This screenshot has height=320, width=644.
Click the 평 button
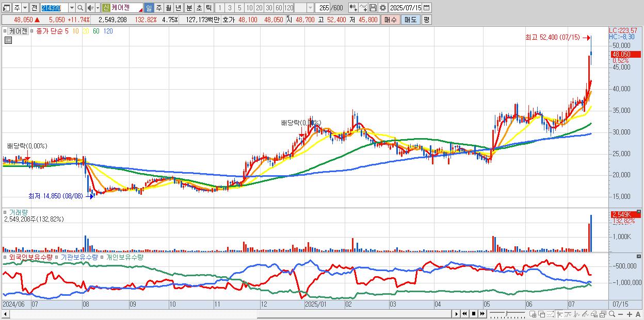point(426,20)
